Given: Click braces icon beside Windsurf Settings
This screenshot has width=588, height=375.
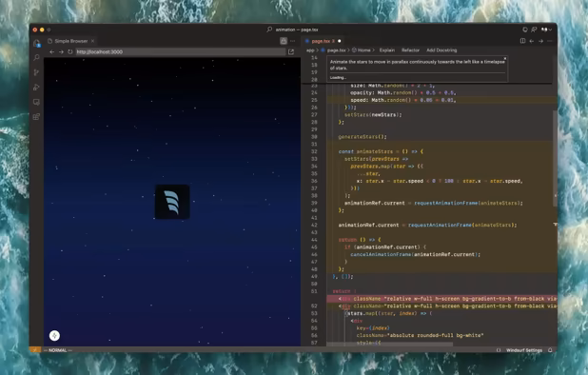Looking at the screenshot, I should pyautogui.click(x=499, y=350).
